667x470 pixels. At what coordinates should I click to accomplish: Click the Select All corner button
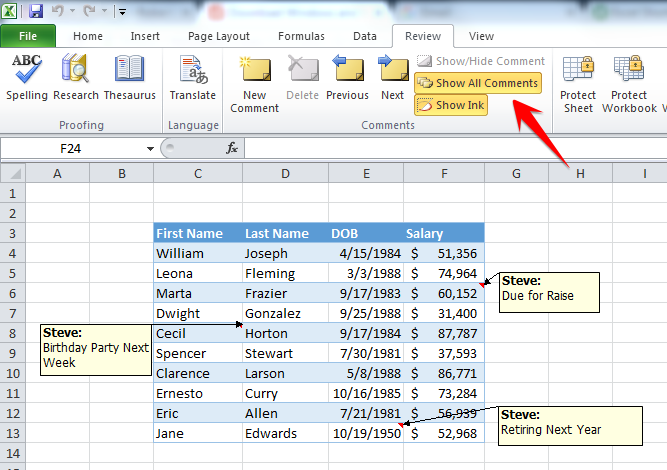point(13,174)
